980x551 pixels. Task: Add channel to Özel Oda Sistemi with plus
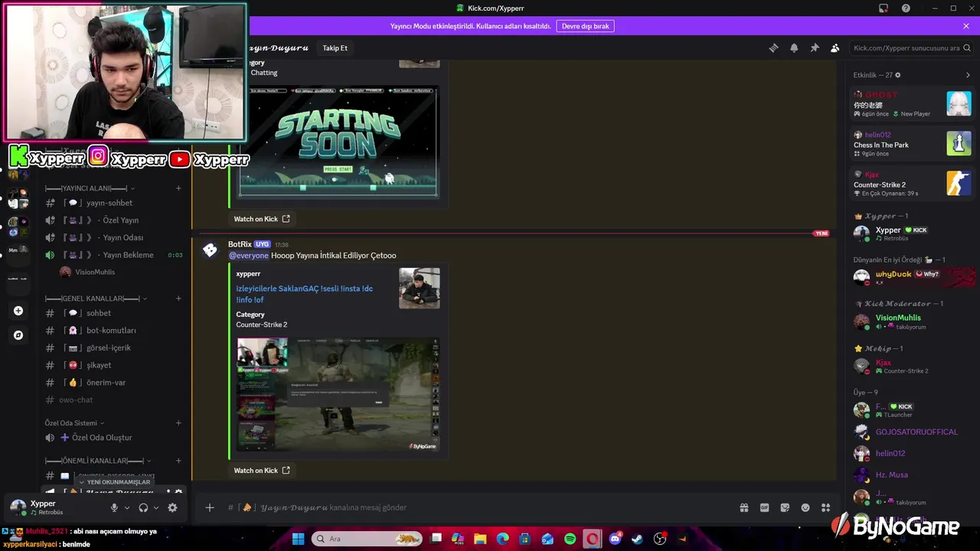click(178, 423)
